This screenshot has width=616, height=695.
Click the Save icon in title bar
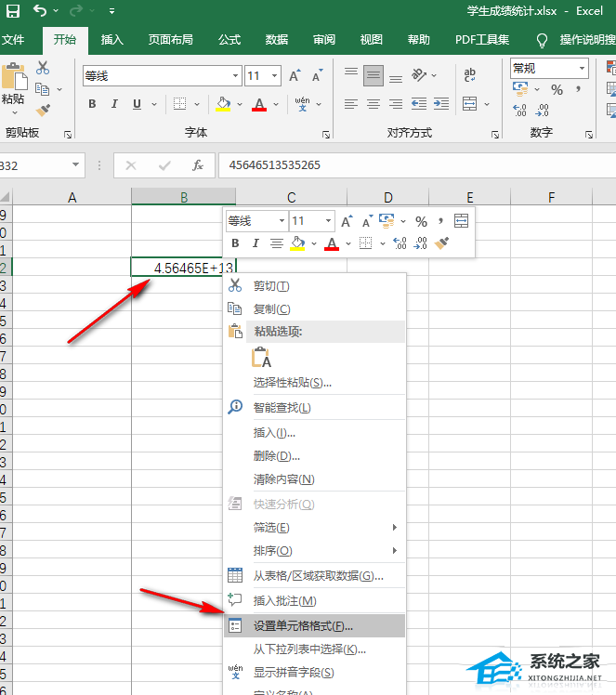click(x=13, y=10)
